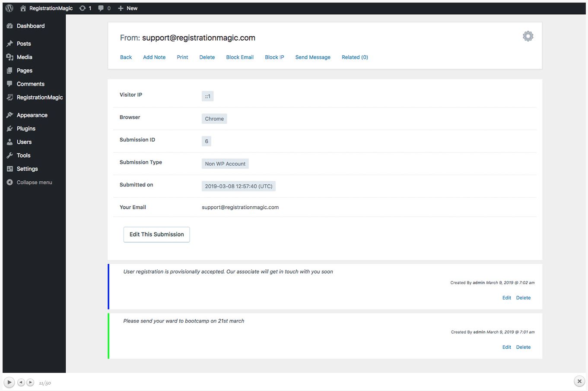588x391 pixels.
Task: Go to next slide
Action: click(30, 382)
